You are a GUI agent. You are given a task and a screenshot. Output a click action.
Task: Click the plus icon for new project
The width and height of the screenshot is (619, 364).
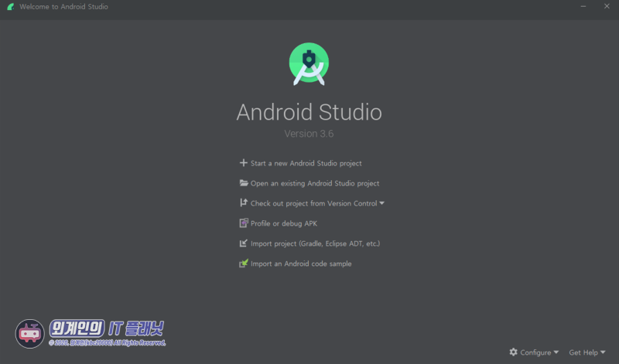click(244, 163)
